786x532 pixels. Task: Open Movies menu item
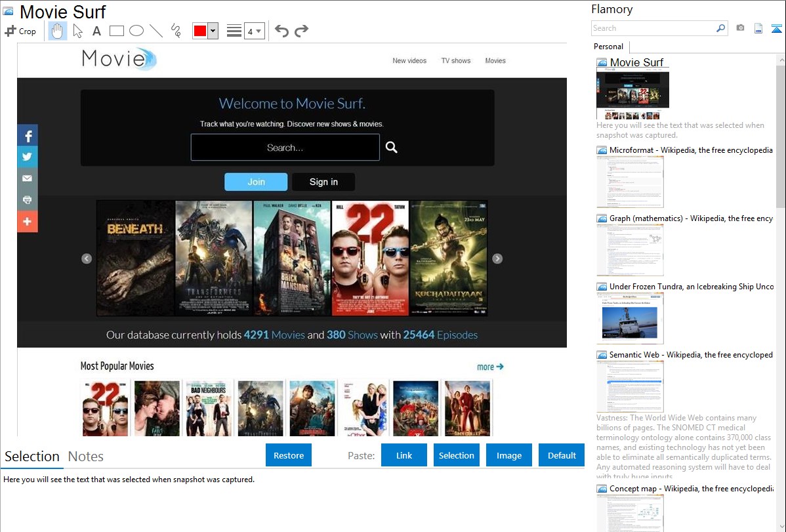[x=495, y=60]
